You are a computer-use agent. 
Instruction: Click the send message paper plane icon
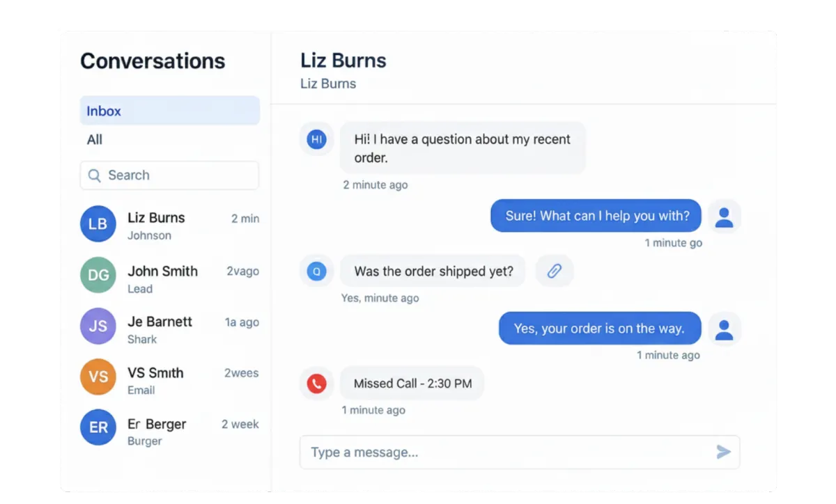pyautogui.click(x=724, y=452)
